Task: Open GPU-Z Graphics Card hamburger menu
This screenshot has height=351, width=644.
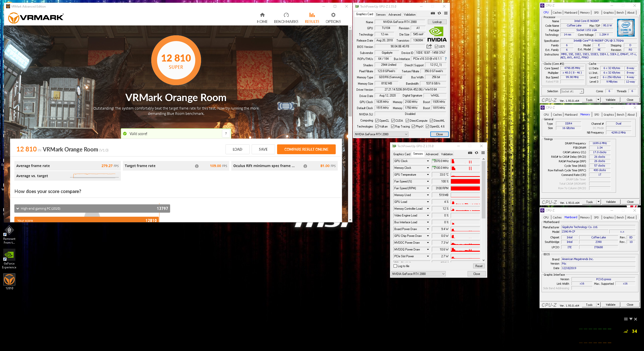Action: (446, 13)
